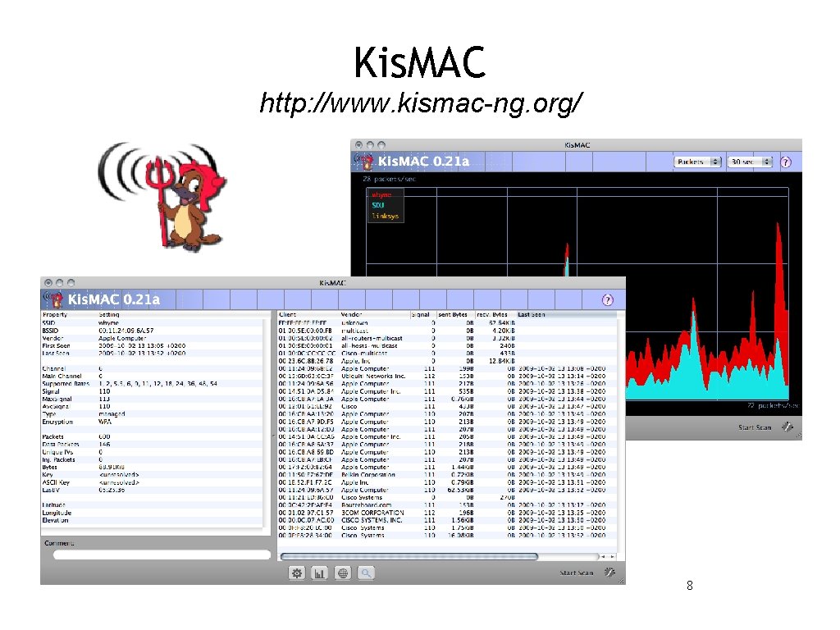Image resolution: width=840 pixels, height=630 pixels.
Task: Click the 62.53KiB sent Bytes cell
Action: [460, 491]
